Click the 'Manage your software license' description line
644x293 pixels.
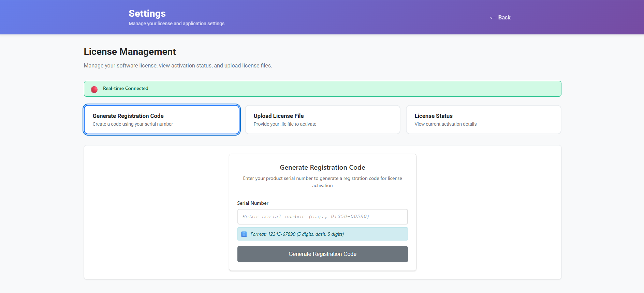(x=178, y=65)
